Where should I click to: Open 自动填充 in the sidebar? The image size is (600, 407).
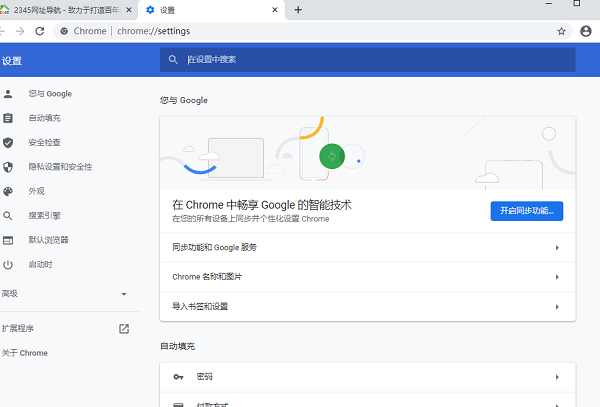(x=44, y=118)
